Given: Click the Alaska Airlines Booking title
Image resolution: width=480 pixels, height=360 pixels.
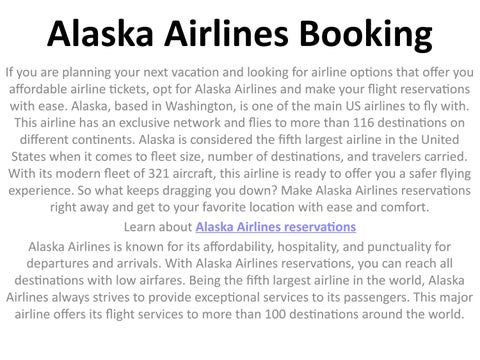Looking at the screenshot, I should (240, 34).
